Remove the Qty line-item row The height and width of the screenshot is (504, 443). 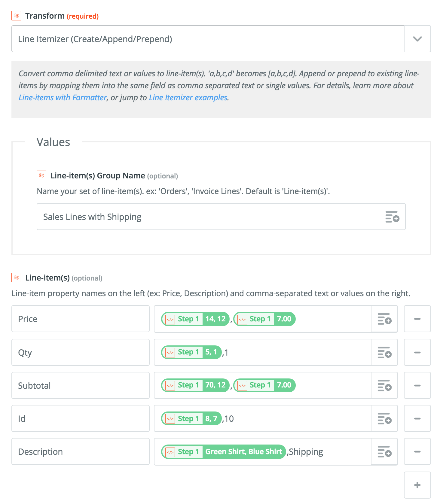417,352
